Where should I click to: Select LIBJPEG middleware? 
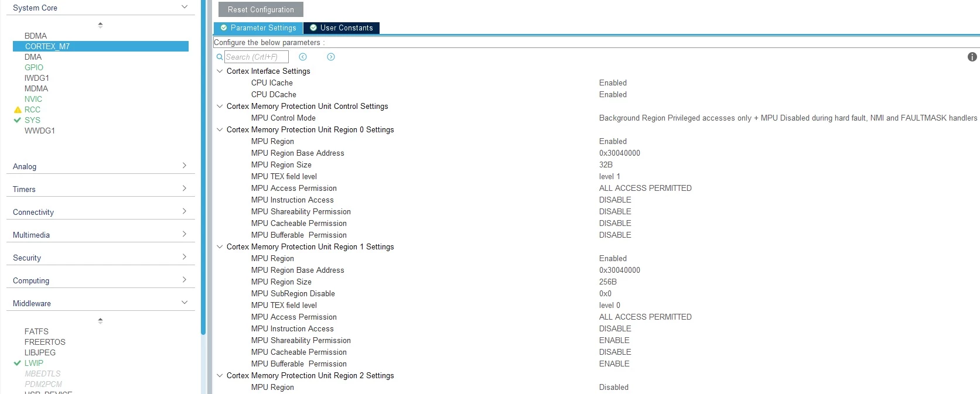click(40, 352)
